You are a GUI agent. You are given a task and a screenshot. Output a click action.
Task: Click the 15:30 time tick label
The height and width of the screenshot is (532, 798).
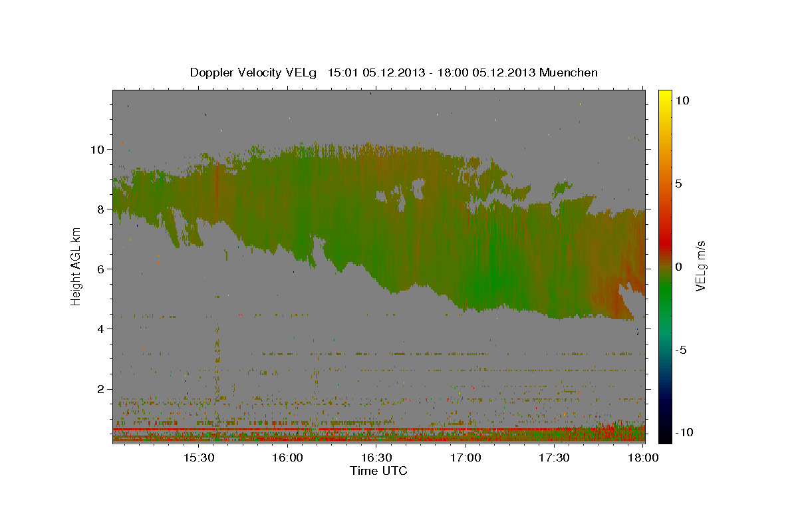(198, 458)
